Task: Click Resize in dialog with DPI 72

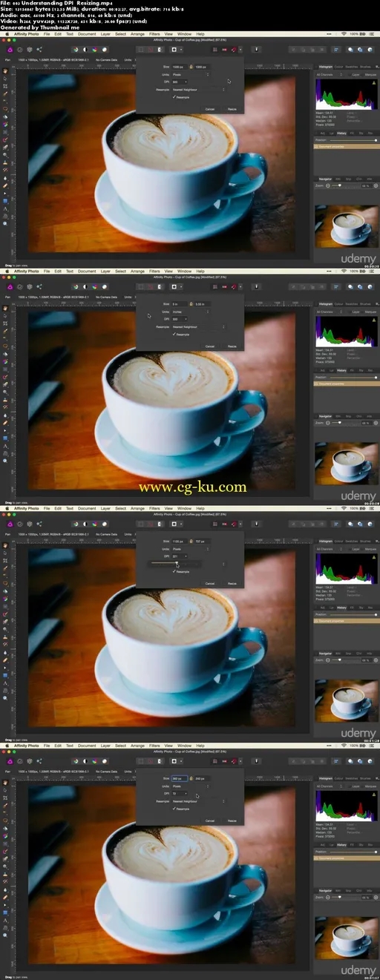Action: (x=232, y=821)
